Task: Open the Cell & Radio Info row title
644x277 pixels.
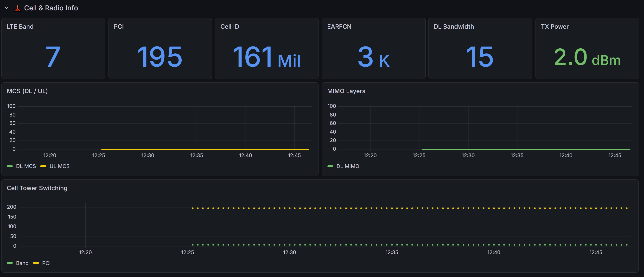Action: 51,8
